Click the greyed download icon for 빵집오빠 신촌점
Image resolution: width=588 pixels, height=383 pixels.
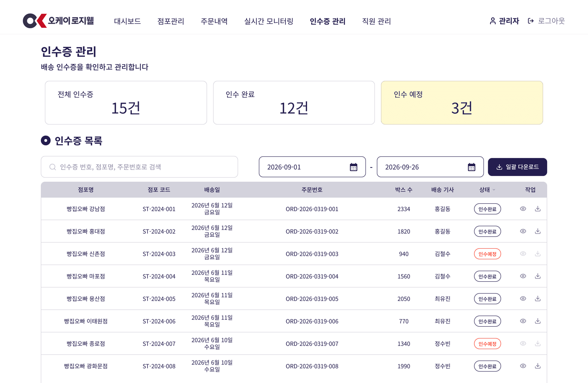[x=538, y=254]
